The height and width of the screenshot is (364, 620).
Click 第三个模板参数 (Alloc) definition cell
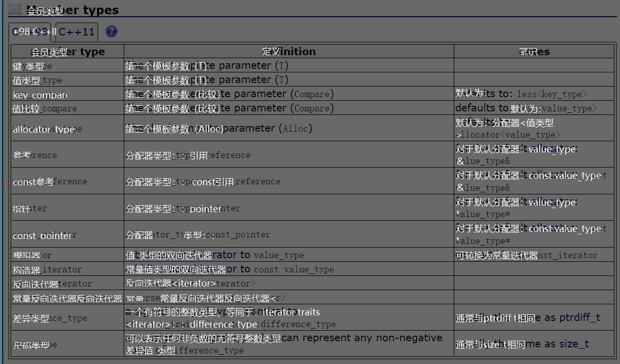click(x=289, y=129)
